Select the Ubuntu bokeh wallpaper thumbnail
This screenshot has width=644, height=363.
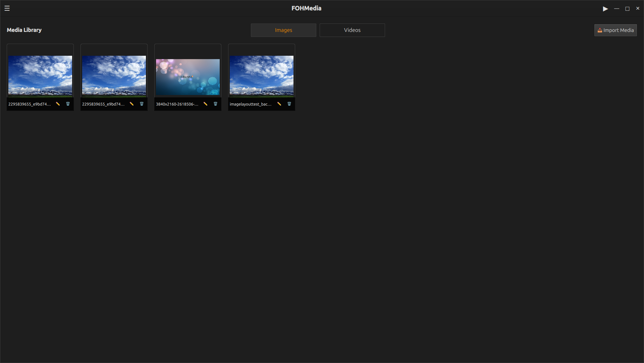pyautogui.click(x=188, y=77)
